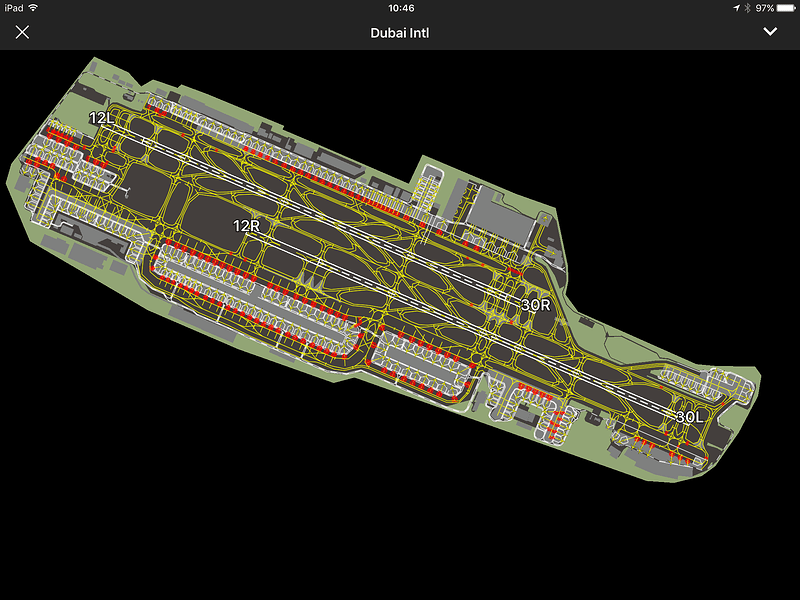Tap the location services arrow icon
Image resolution: width=800 pixels, height=600 pixels.
pyautogui.click(x=736, y=8)
